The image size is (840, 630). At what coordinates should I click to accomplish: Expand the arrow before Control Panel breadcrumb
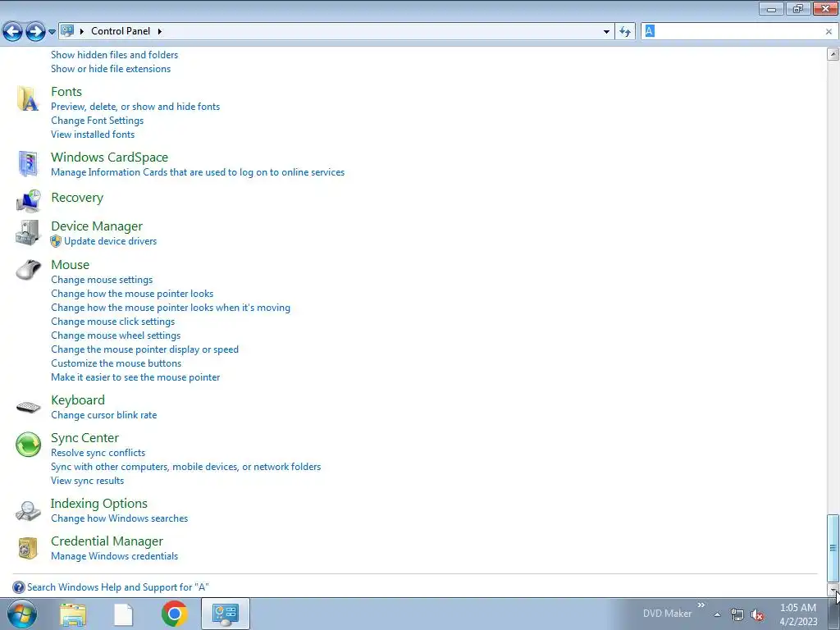[82, 32]
